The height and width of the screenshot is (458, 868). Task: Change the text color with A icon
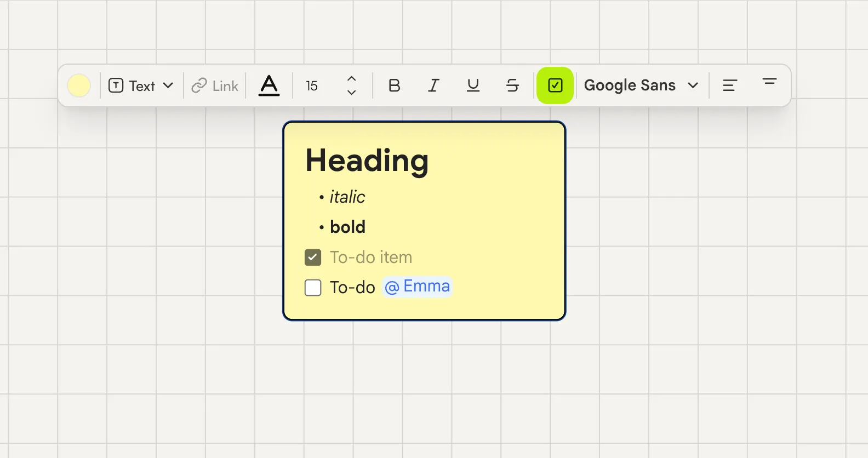pyautogui.click(x=269, y=85)
